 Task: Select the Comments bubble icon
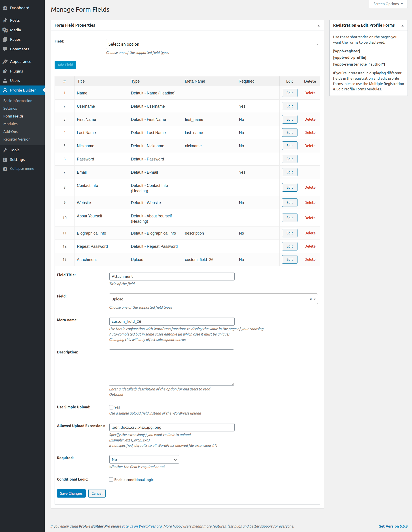(x=5, y=49)
